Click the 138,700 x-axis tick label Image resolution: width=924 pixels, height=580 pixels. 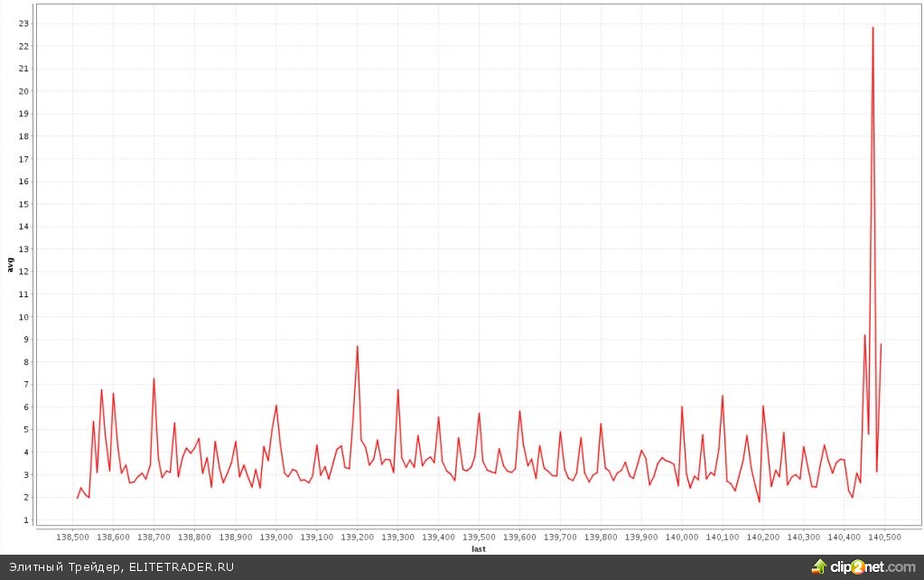154,537
